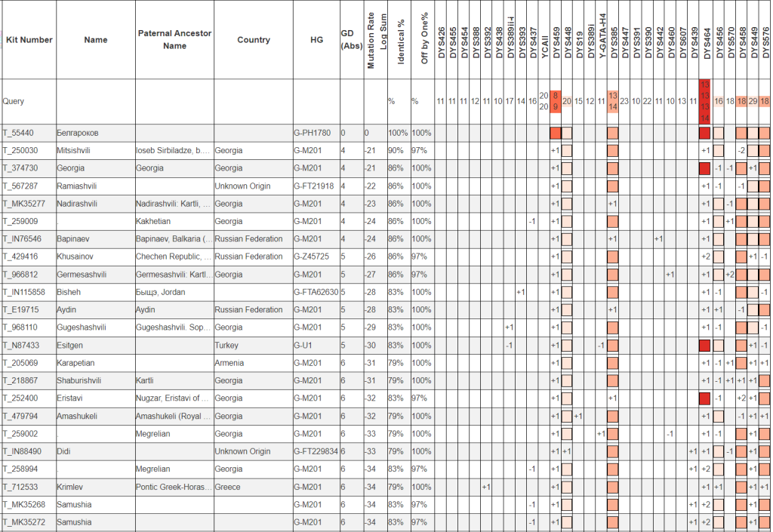Click the Kakhetian paternal ancestor cell
Image resolution: width=773 pixels, height=532 pixels.
tap(154, 221)
